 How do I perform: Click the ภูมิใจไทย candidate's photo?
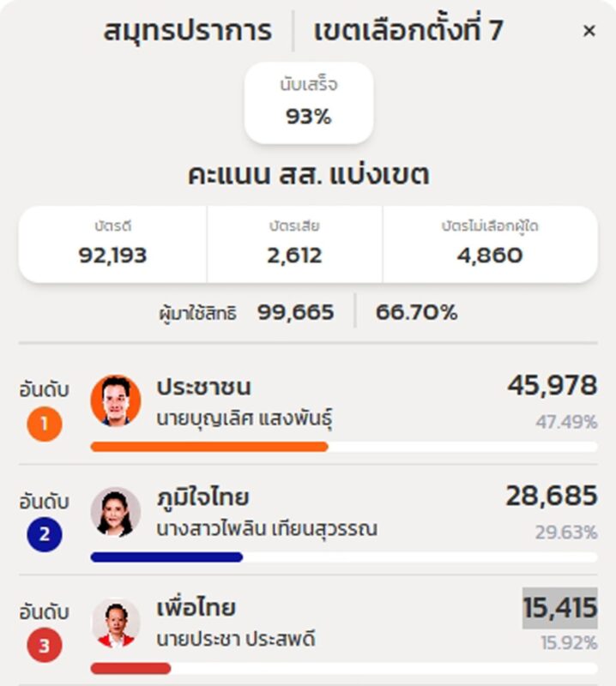(116, 512)
